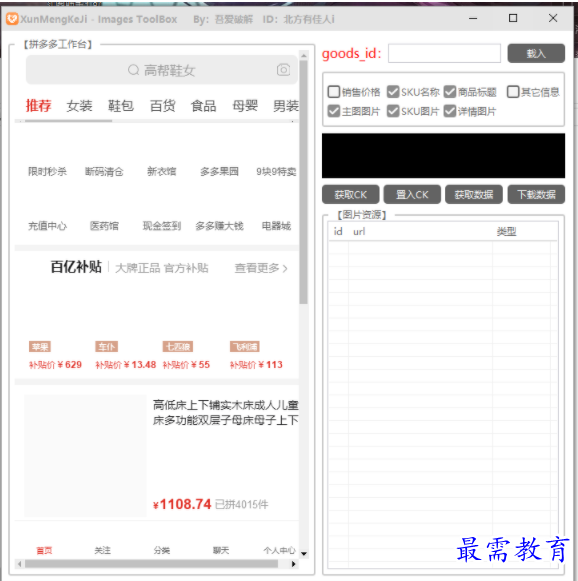Image resolution: width=578 pixels, height=581 pixels.
Task: Open 限时秒杀 shortcut
Action: pos(47,172)
